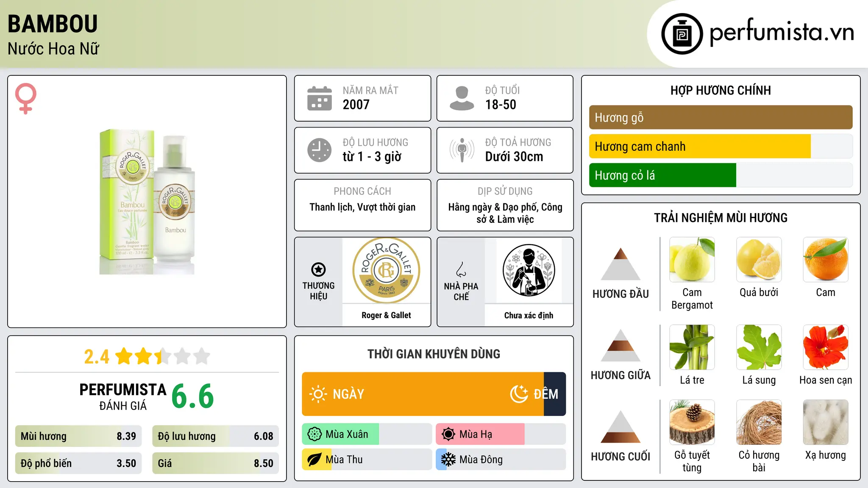Click the Giá score 8.50

click(264, 463)
